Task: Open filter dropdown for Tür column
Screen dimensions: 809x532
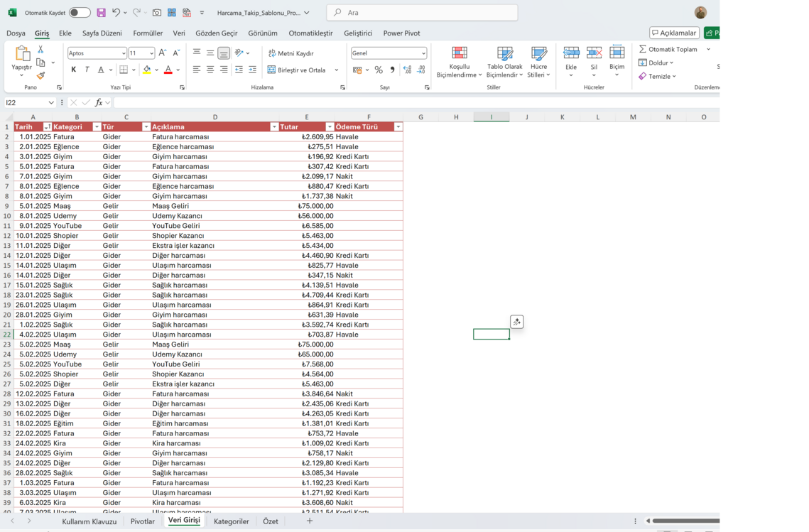Action: (x=146, y=127)
